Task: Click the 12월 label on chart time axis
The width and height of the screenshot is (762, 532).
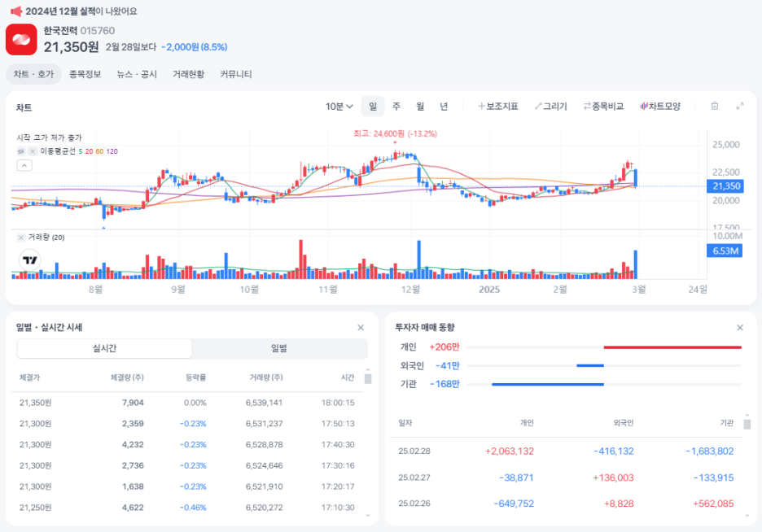Action: click(x=410, y=290)
